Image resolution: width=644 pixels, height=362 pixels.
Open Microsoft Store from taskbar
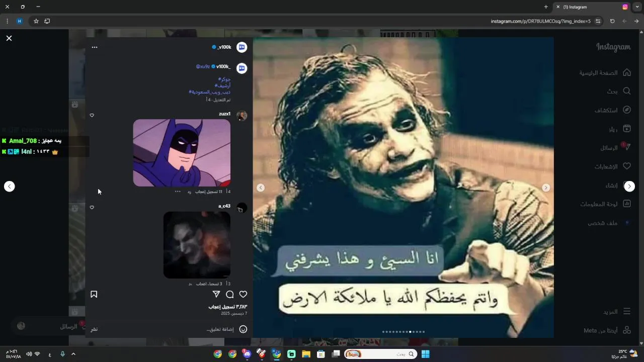pos(321,354)
